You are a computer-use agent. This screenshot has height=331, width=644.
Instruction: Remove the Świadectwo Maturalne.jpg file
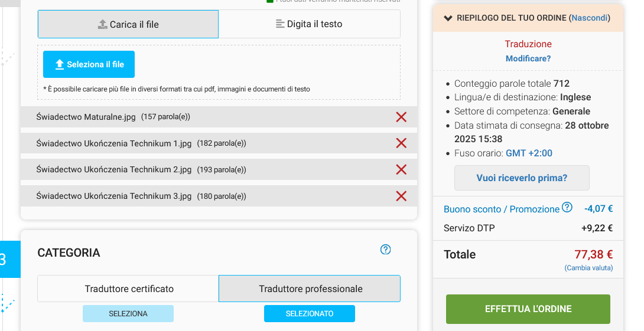pos(401,117)
